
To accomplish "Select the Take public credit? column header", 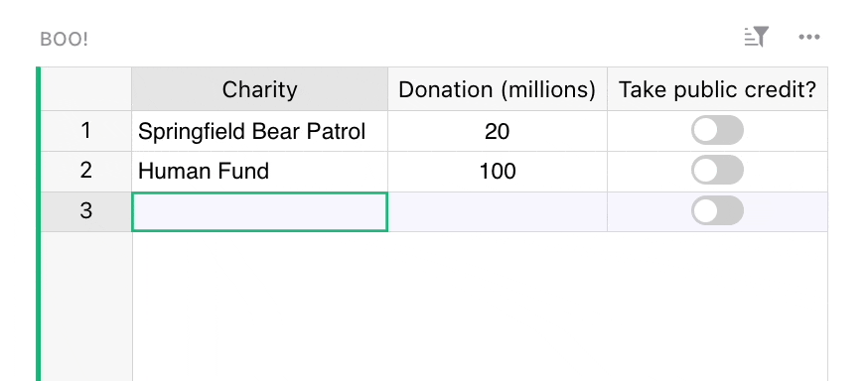I will (717, 89).
